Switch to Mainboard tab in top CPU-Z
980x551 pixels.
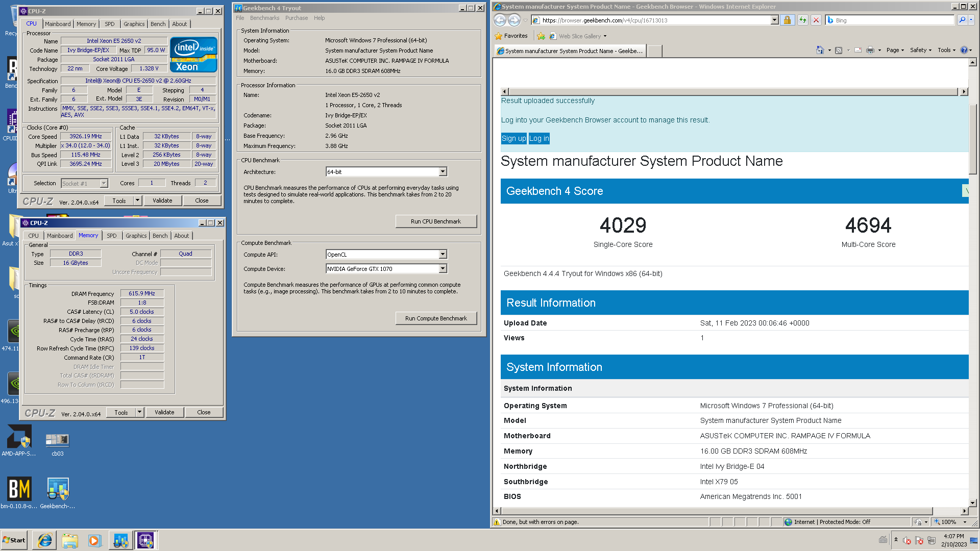58,24
